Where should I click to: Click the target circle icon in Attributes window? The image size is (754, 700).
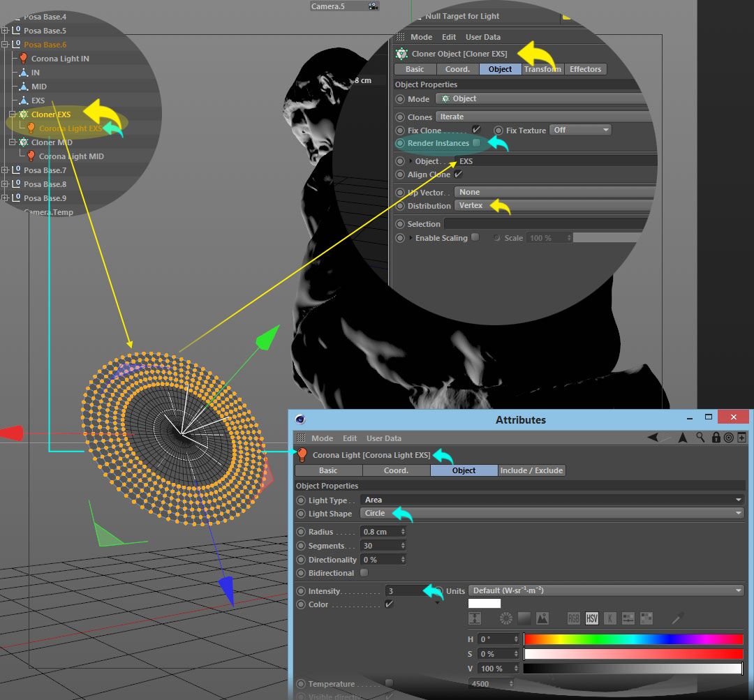pyautogui.click(x=728, y=438)
